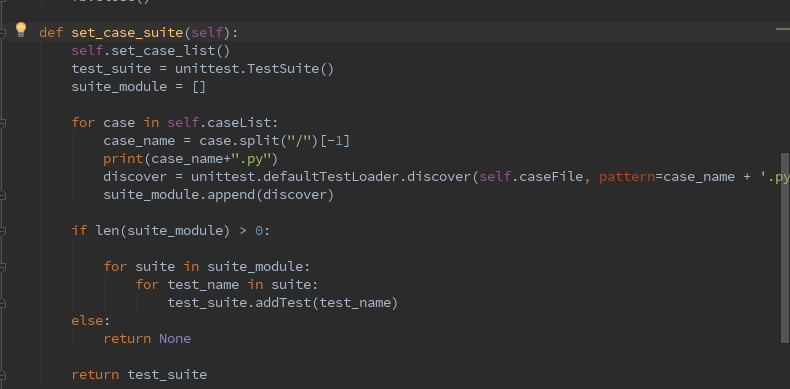The height and width of the screenshot is (389, 790).
Task: Fold the 'for suite in suite_module' loop marker
Action: 3,267
